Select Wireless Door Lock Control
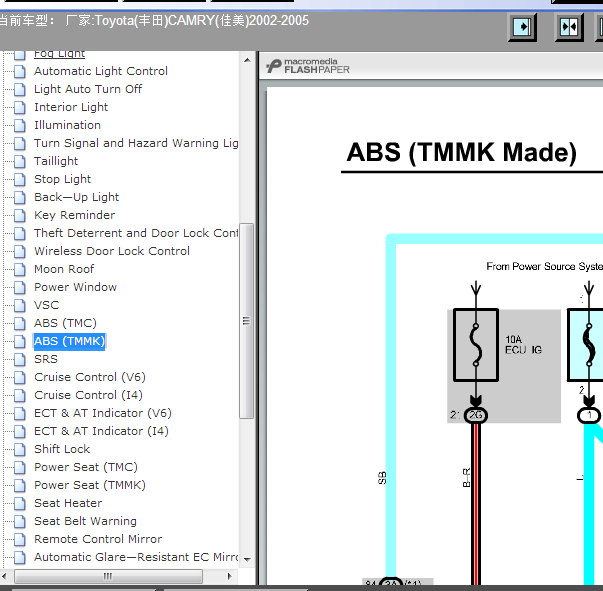The height and width of the screenshot is (591, 603). (112, 251)
